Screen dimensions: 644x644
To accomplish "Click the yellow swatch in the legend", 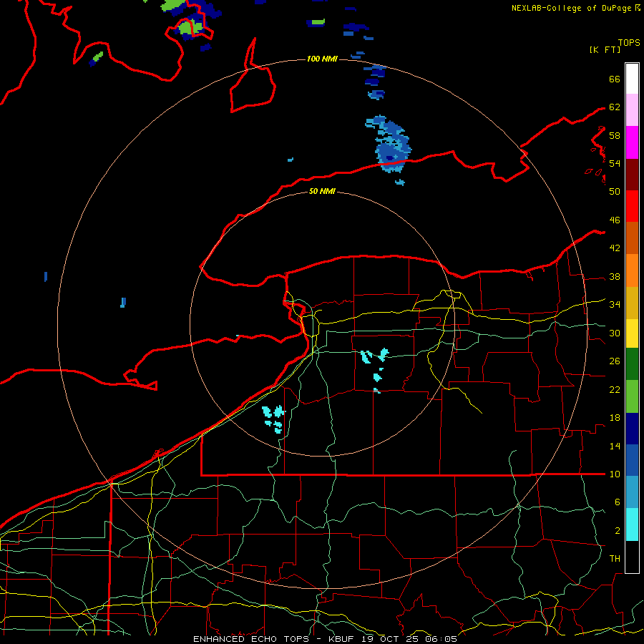I will (632, 333).
